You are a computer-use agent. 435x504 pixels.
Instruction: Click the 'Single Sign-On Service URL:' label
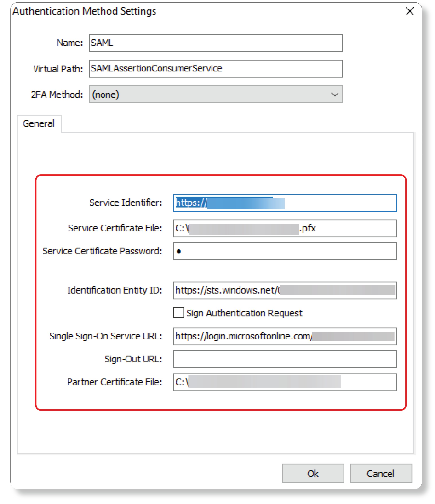[x=106, y=336]
